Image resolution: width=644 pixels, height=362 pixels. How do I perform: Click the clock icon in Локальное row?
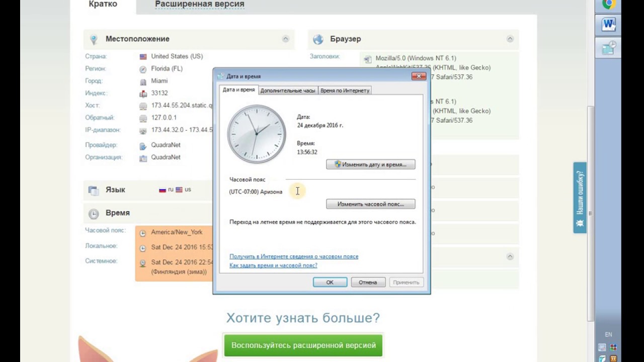click(143, 248)
